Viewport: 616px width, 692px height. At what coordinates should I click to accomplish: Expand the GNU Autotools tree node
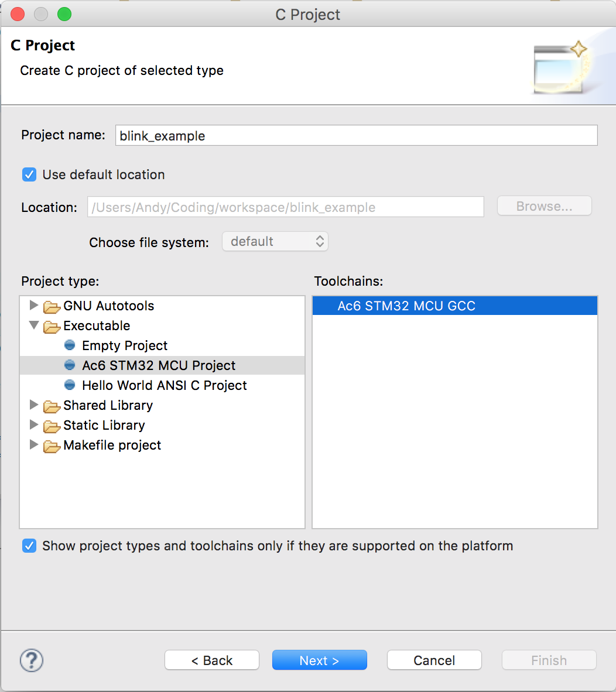(33, 305)
